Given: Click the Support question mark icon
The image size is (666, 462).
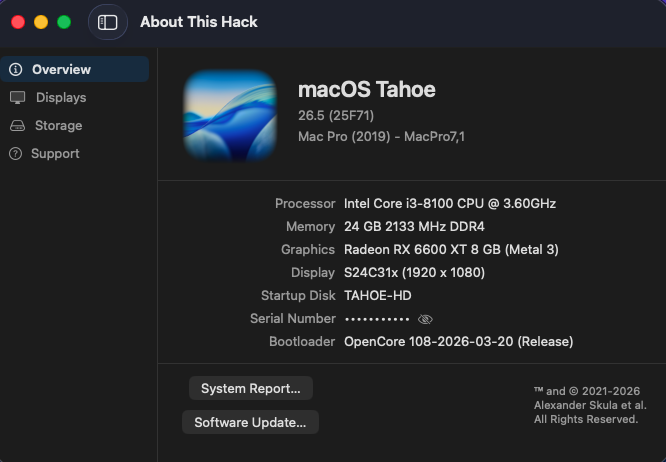Looking at the screenshot, I should (x=16, y=154).
